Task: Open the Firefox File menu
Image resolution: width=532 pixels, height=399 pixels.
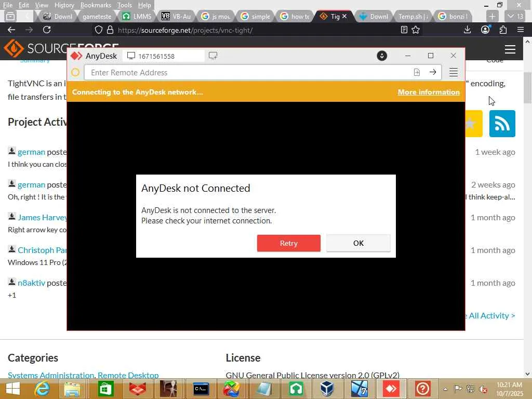Action: [x=7, y=5]
